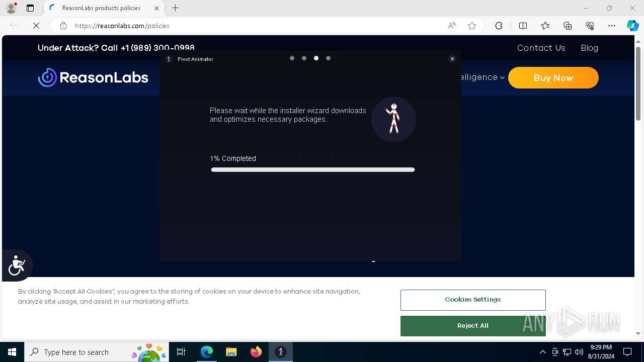The width and height of the screenshot is (644, 362).
Task: Open Browser essentials heart icon
Action: tap(590, 26)
